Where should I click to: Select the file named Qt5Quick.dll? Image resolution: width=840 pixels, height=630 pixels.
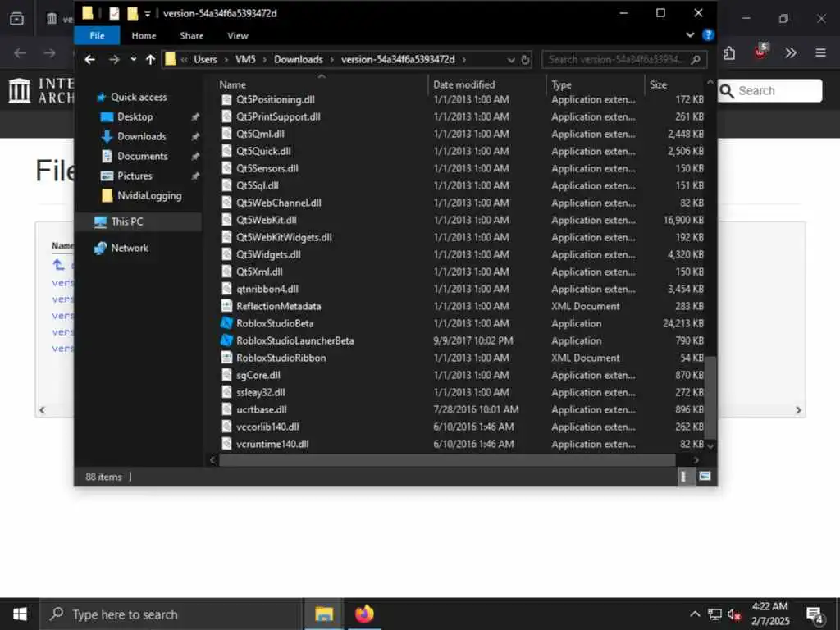click(263, 151)
